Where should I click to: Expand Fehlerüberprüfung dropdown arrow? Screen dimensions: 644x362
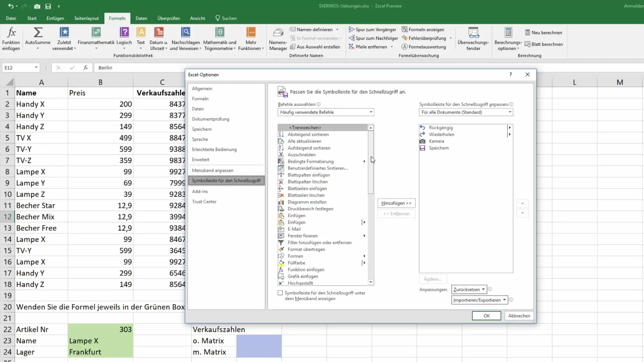tap(450, 38)
